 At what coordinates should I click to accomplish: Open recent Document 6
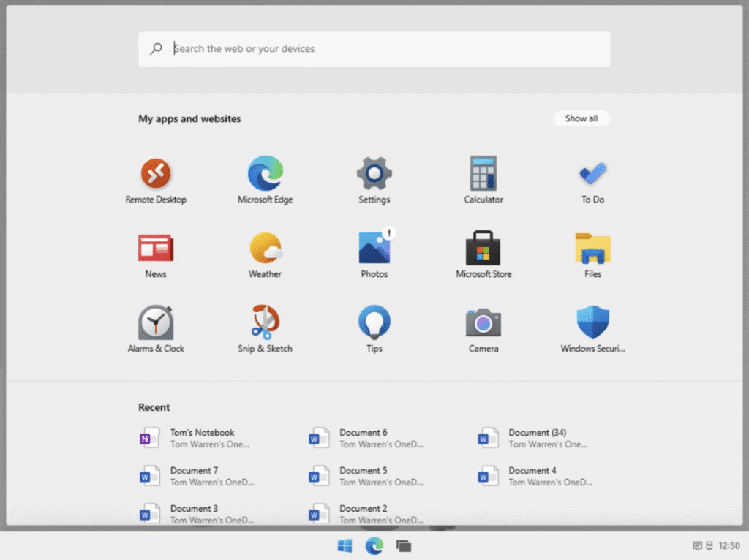coord(366,438)
